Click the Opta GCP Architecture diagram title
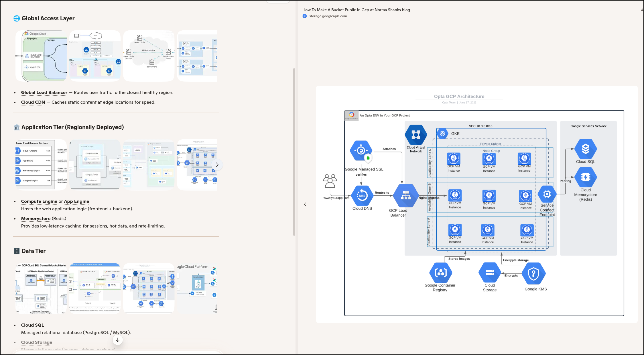Screen dimensions: 644x355 (x=459, y=97)
